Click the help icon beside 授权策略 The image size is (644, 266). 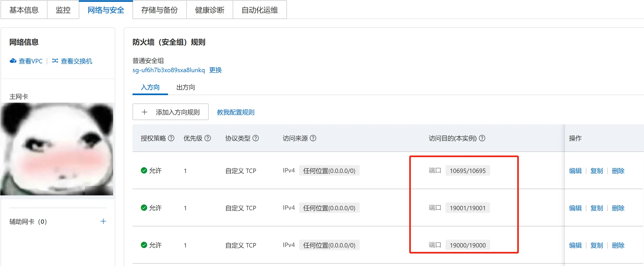(171, 138)
